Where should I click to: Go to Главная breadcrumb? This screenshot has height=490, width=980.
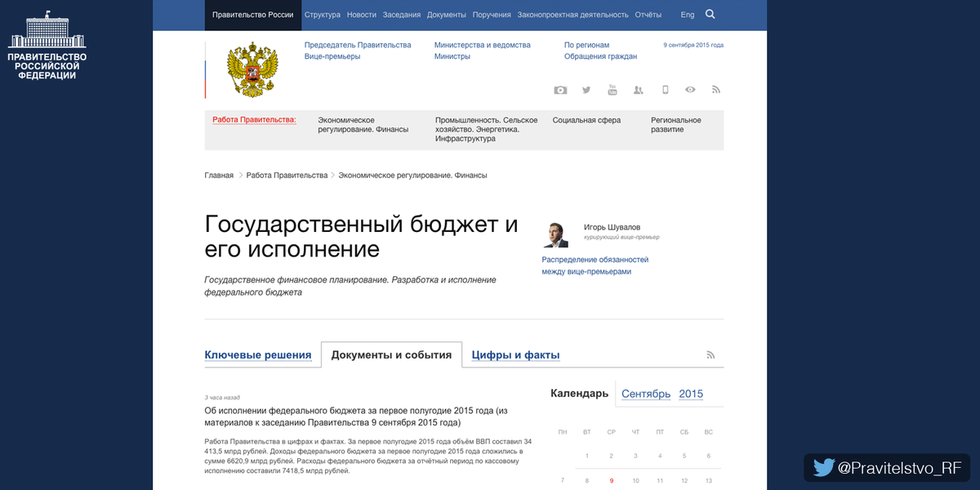point(219,176)
